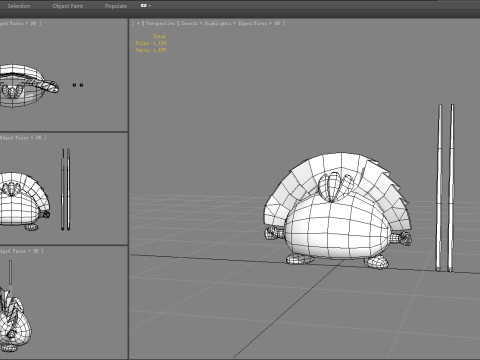Open the [+] menu of Perspective viewport

point(138,23)
